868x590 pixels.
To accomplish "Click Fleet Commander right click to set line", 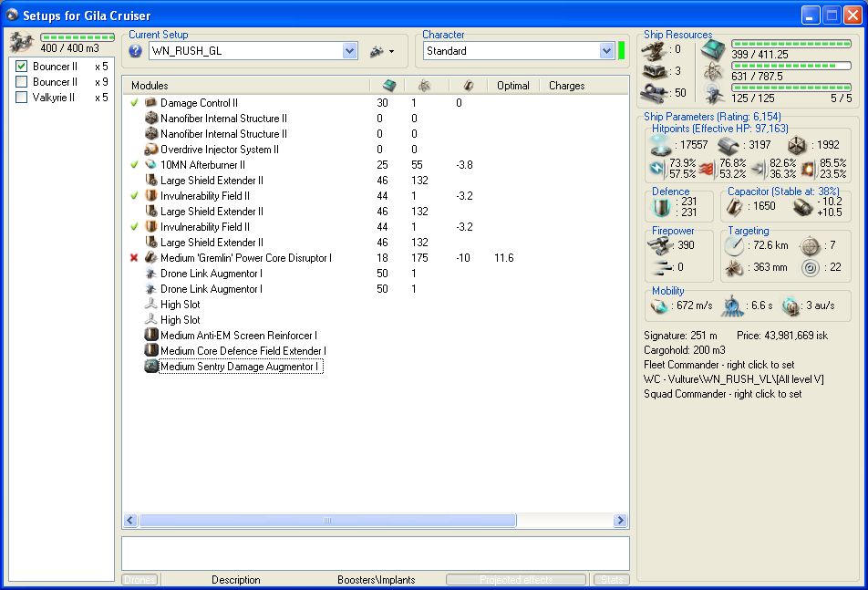I will coord(719,365).
